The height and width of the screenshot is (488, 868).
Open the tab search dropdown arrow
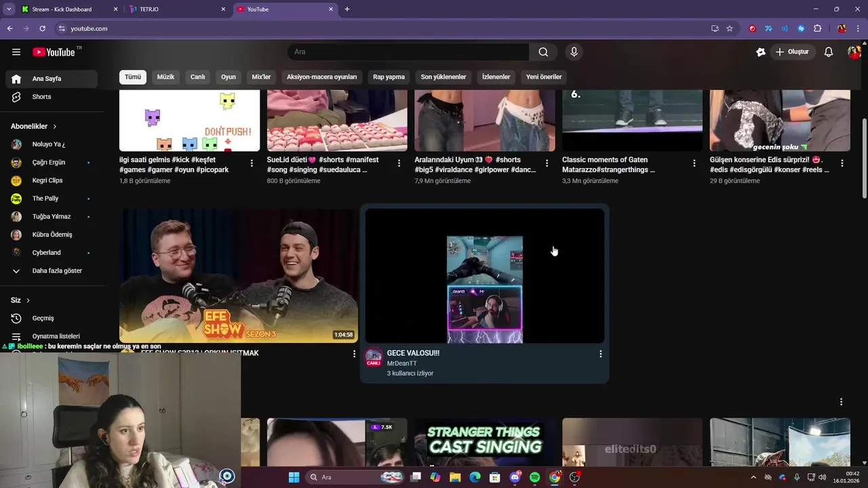point(9,9)
